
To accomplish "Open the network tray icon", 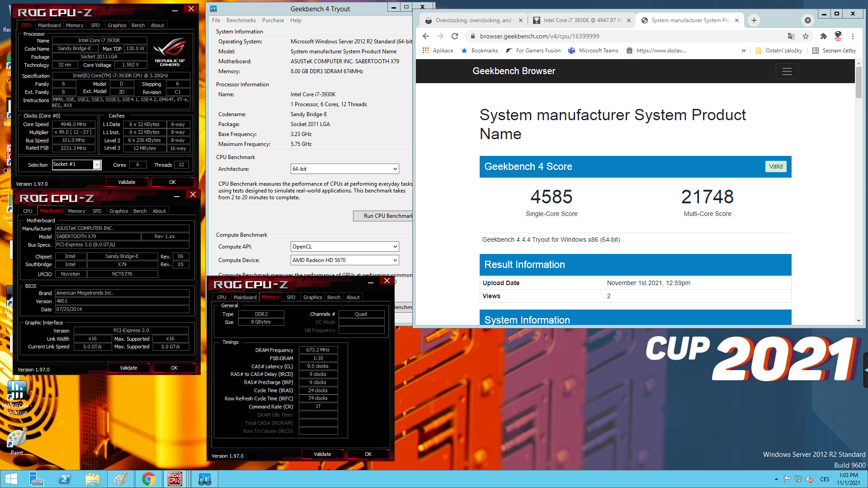I will [798, 479].
